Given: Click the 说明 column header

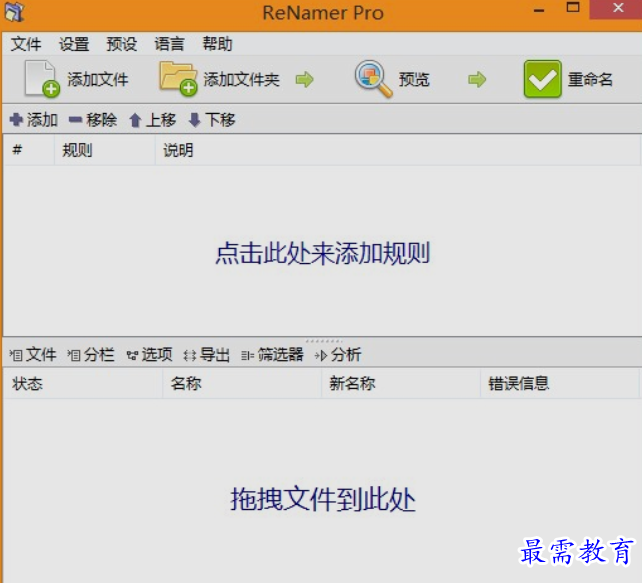Looking at the screenshot, I should pyautogui.click(x=398, y=150).
